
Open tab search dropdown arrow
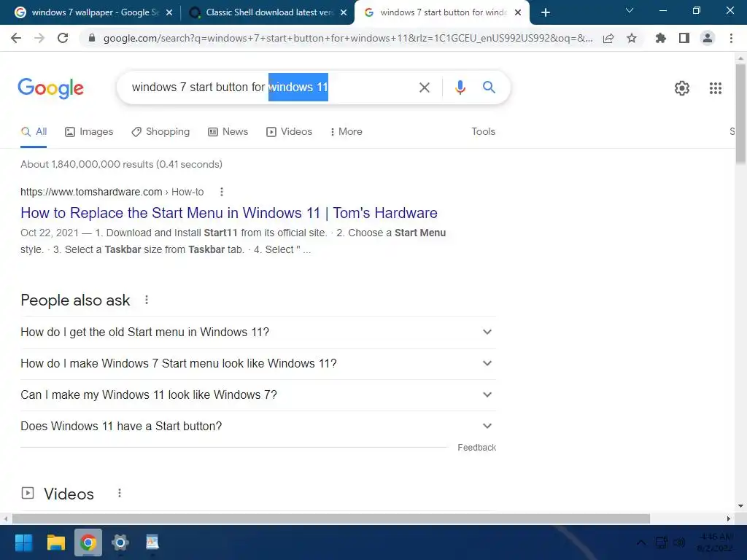click(630, 10)
